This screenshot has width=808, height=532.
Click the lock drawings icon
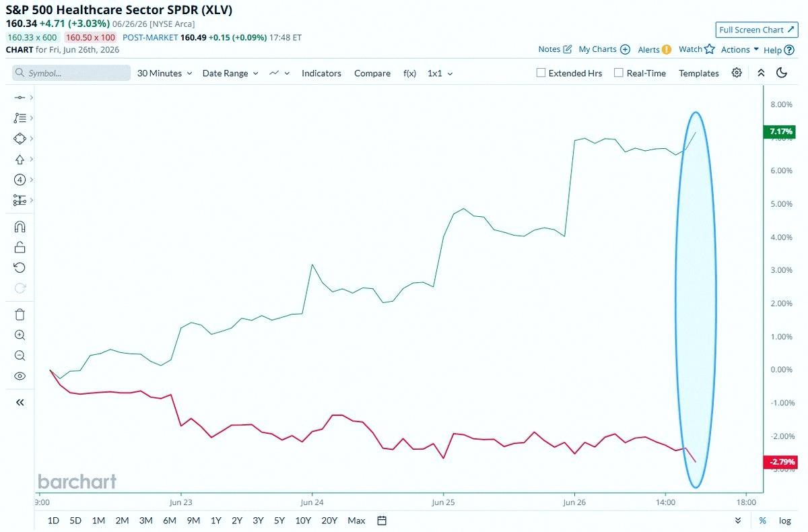click(20, 247)
